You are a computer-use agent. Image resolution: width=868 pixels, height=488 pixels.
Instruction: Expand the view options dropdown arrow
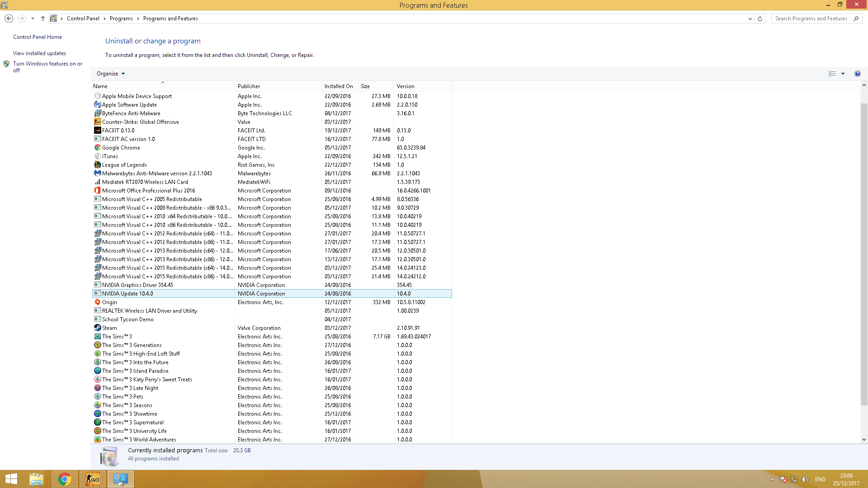pyautogui.click(x=843, y=74)
